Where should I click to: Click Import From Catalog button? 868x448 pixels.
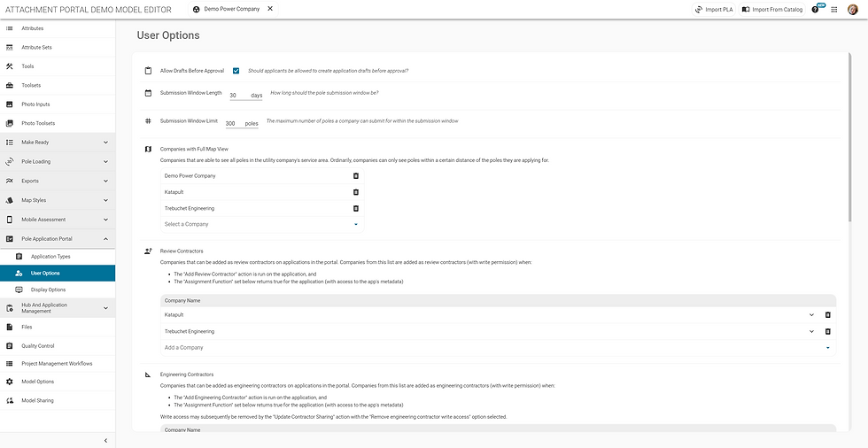pos(772,10)
